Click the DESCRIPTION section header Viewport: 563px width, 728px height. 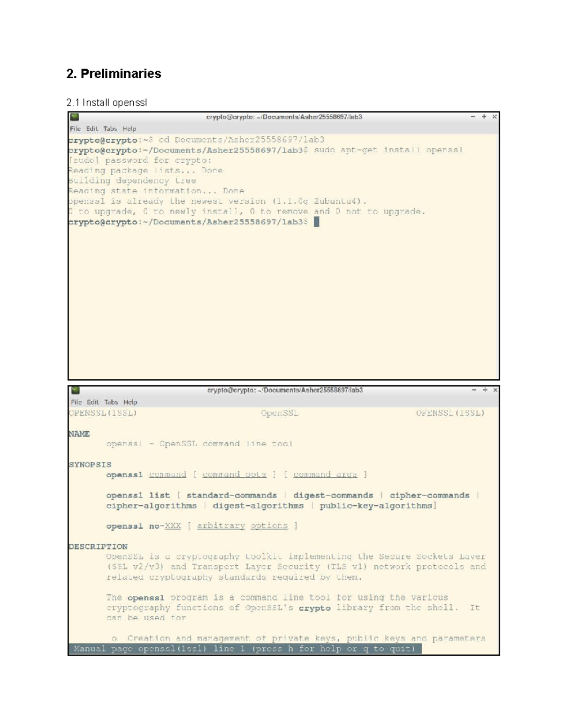(98, 547)
